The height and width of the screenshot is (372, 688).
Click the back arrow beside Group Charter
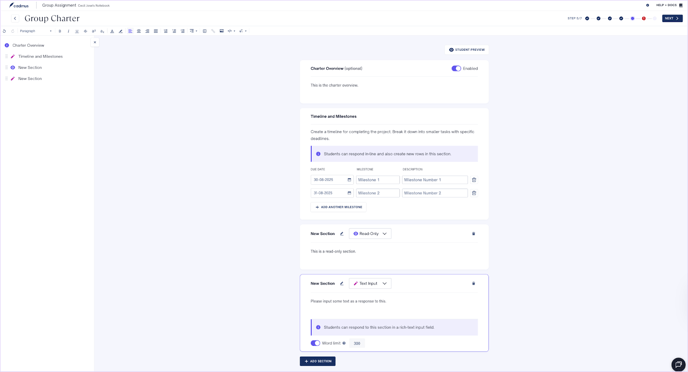[x=15, y=18]
